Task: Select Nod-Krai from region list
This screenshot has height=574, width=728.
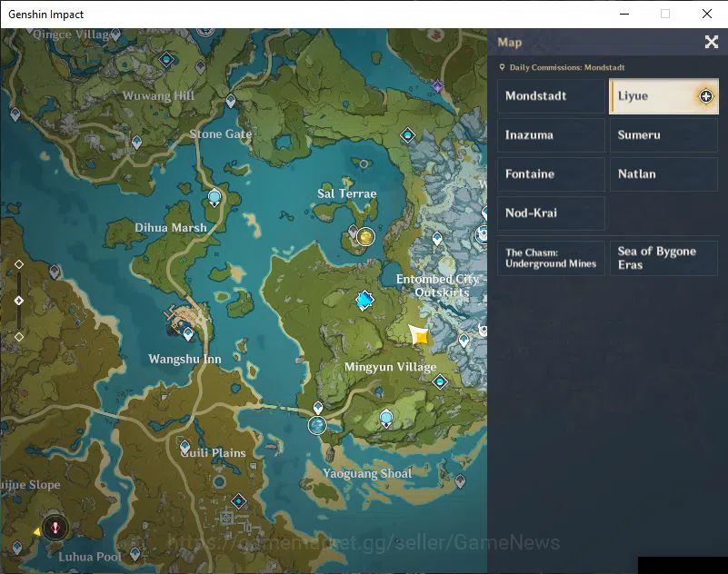Action: pos(551,213)
